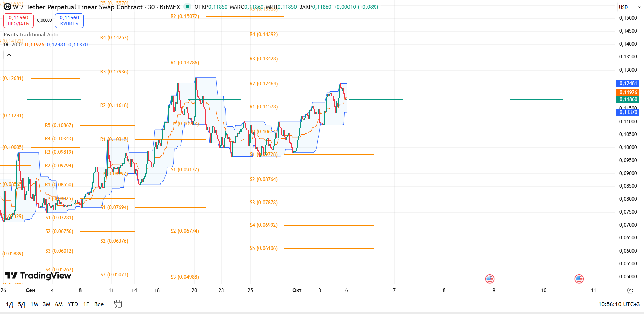Open timezone menu 10:56:10 UTC+3

point(619,304)
